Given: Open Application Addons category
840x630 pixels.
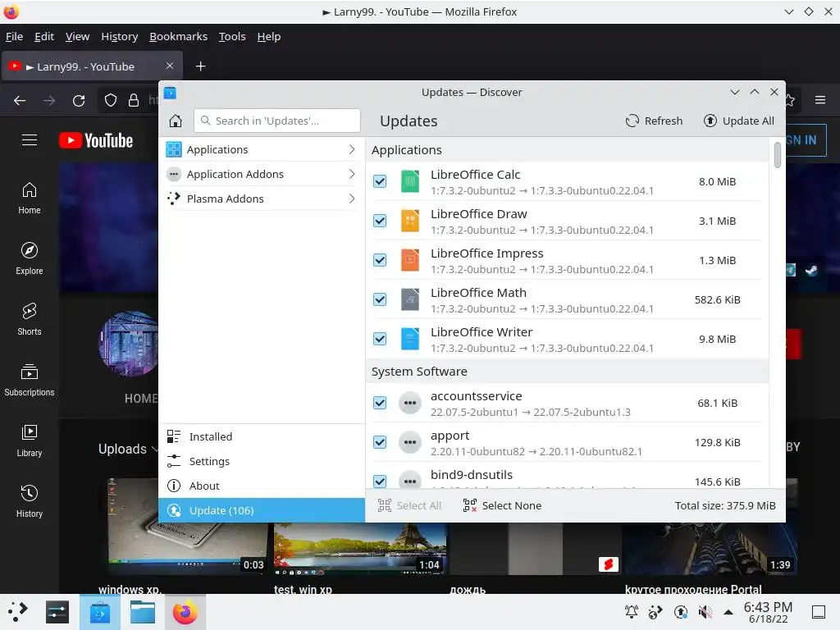Looking at the screenshot, I should [261, 174].
